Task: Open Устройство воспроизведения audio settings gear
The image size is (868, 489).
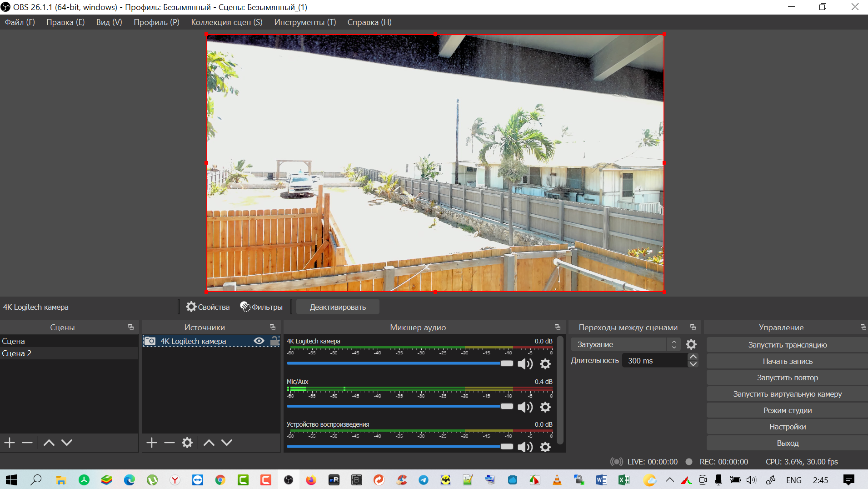Action: click(x=545, y=447)
